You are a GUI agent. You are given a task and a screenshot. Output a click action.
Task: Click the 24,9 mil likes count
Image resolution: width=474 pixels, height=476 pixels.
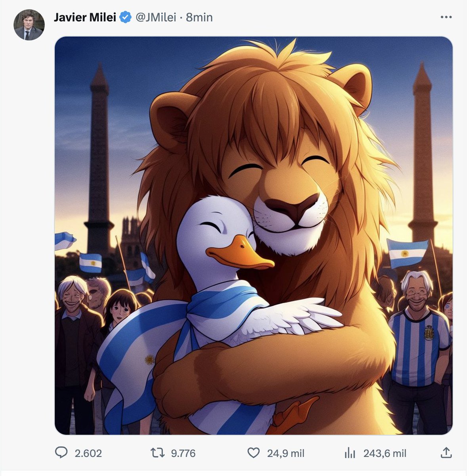click(286, 453)
